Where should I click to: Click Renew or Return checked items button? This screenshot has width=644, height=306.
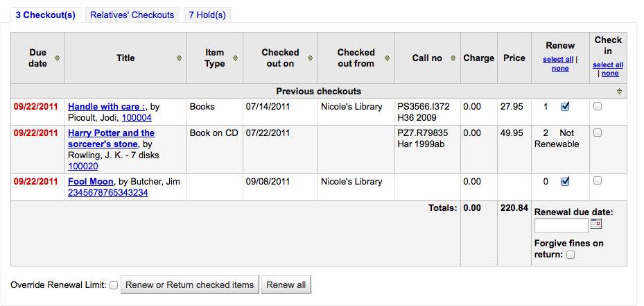click(x=190, y=284)
